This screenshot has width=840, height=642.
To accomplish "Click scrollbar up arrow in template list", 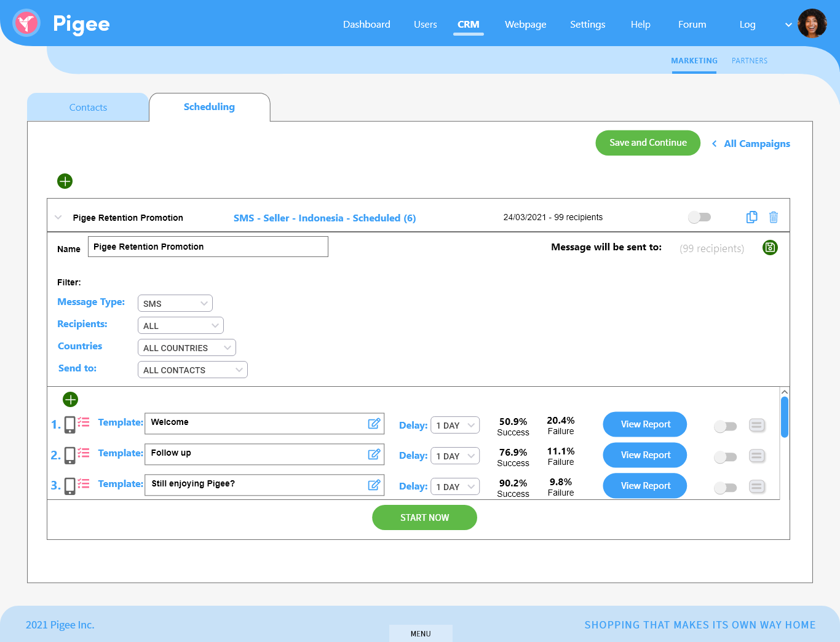I will pyautogui.click(x=785, y=392).
